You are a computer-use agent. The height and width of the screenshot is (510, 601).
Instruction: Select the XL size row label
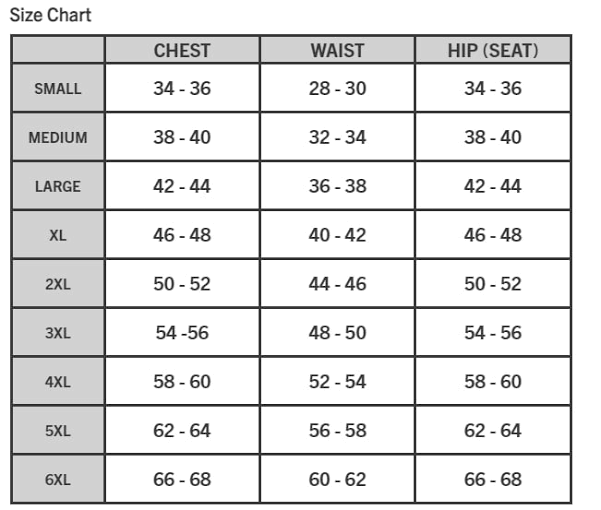(x=58, y=235)
